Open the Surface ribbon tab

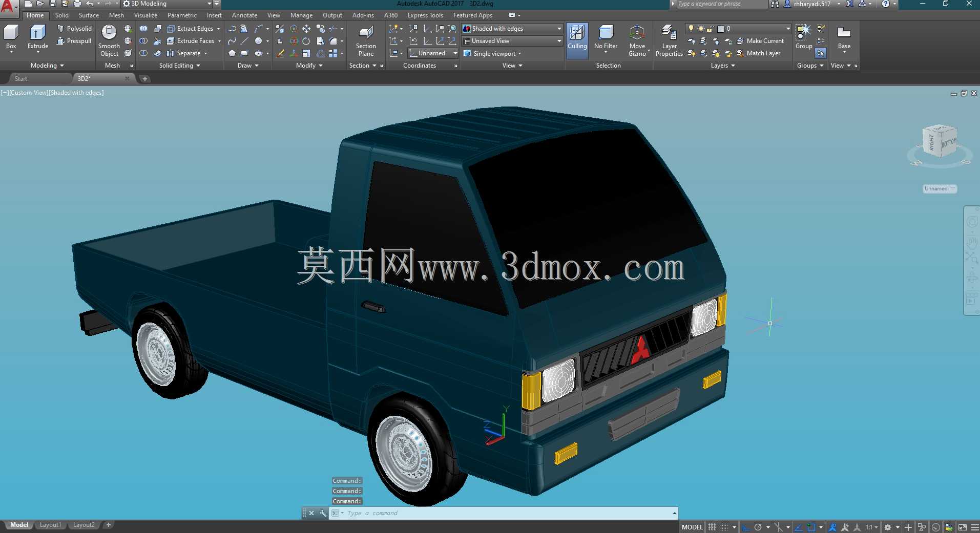tap(89, 15)
